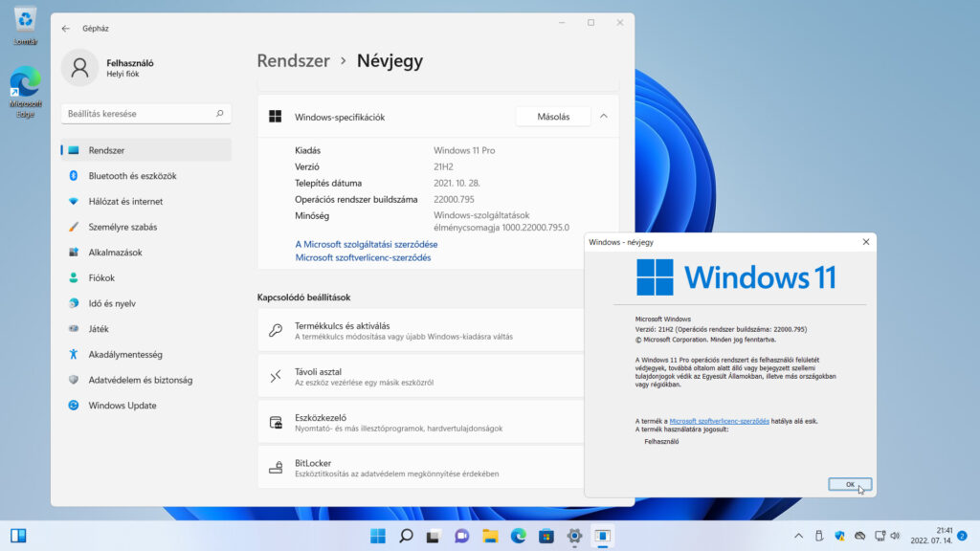This screenshot has height=551, width=980.
Task: Focus the Beállítás keresése search box
Action: point(146,114)
